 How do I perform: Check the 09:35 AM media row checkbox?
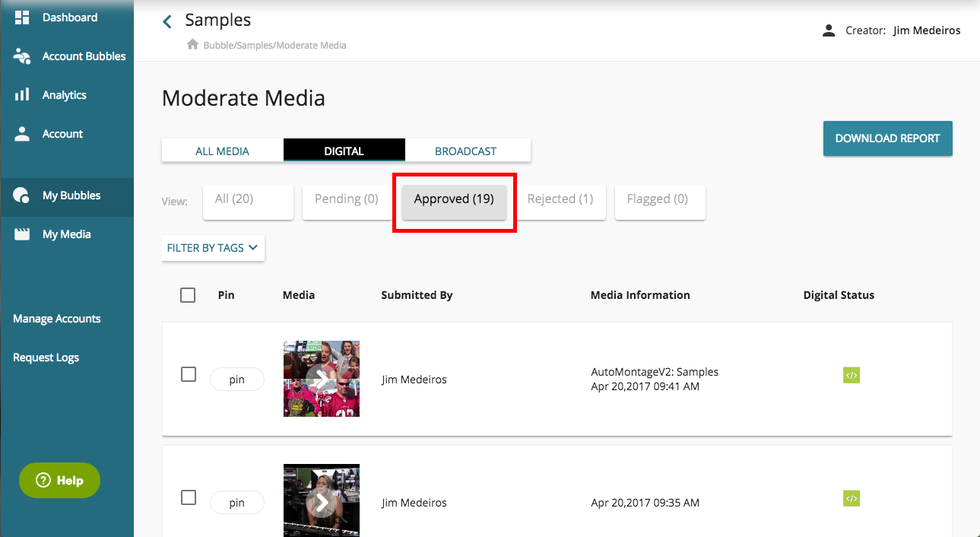(189, 497)
